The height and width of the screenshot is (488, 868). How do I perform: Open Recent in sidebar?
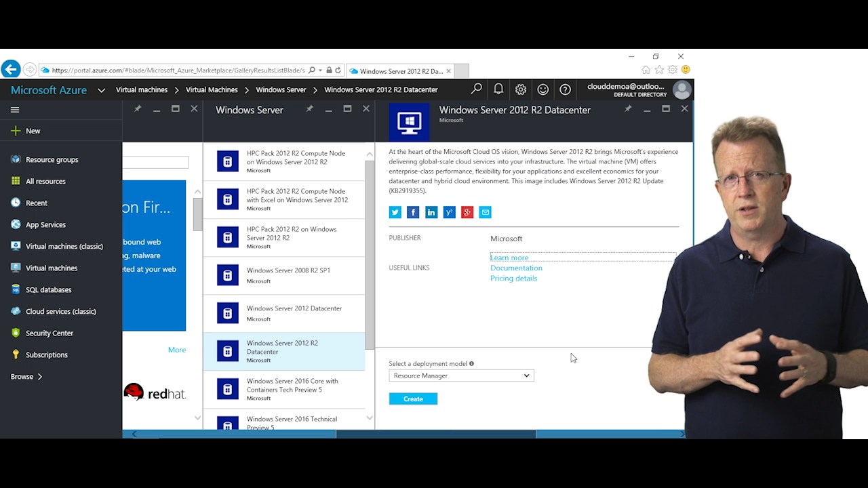click(29, 203)
